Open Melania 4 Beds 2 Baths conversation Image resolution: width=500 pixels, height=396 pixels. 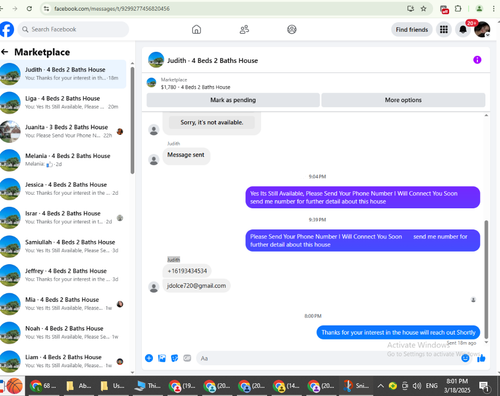point(63,160)
